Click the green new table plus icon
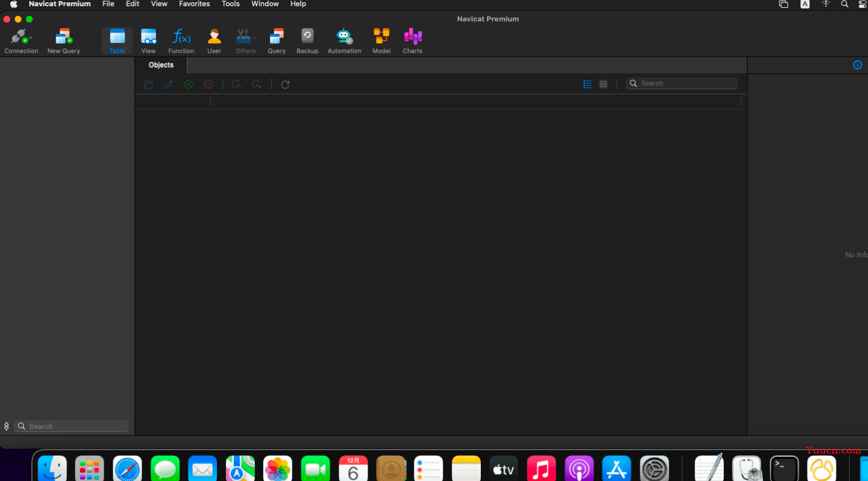 pyautogui.click(x=188, y=84)
